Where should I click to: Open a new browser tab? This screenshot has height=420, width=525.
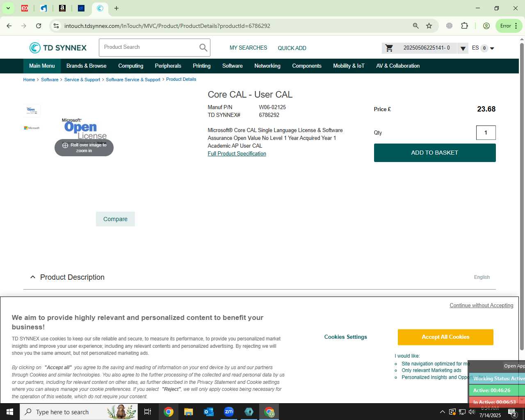[x=116, y=8]
